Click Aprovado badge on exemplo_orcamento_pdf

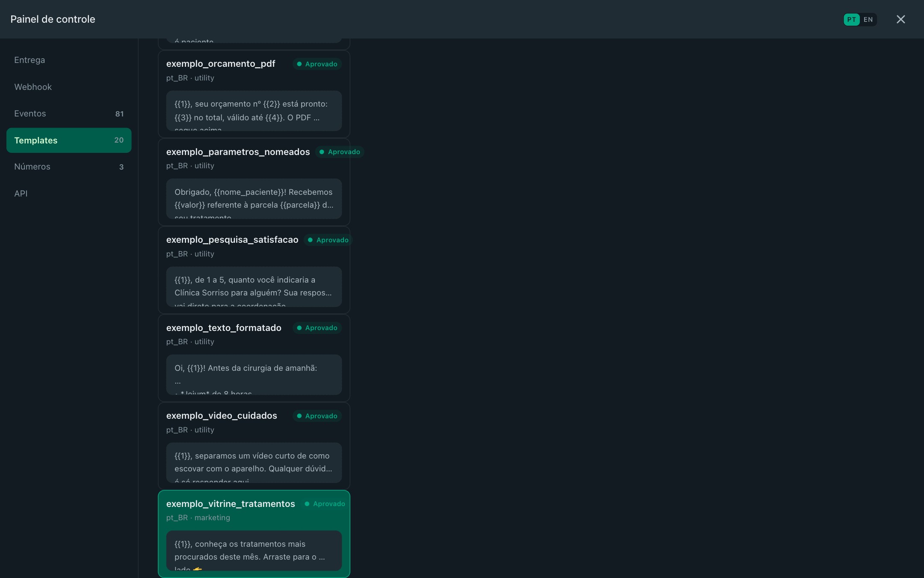pyautogui.click(x=317, y=64)
